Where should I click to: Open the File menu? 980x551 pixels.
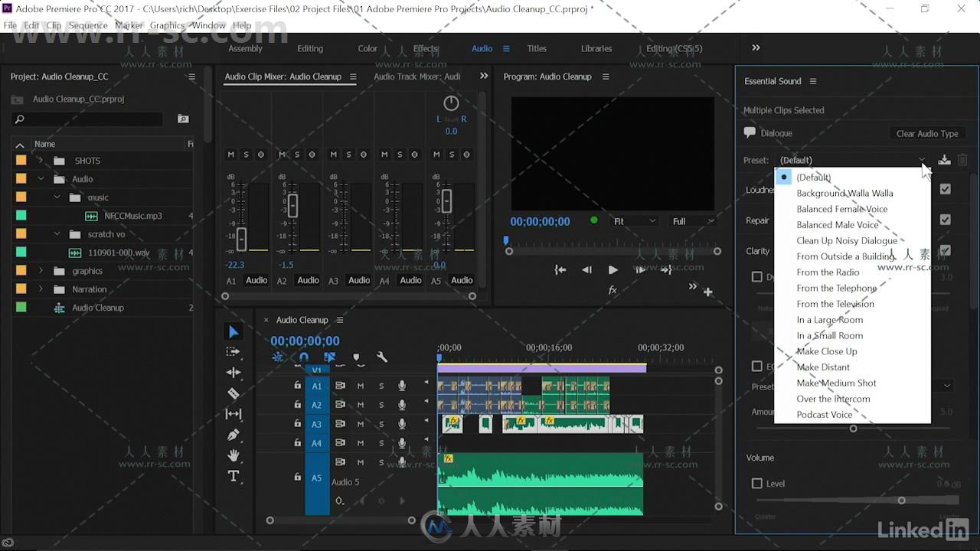pos(10,25)
